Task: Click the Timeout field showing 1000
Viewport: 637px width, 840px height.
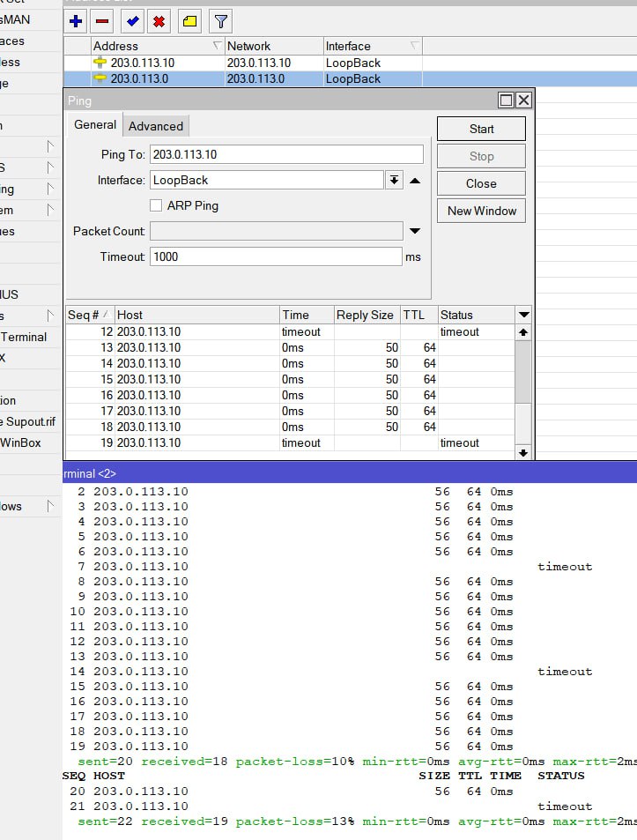Action: click(276, 256)
